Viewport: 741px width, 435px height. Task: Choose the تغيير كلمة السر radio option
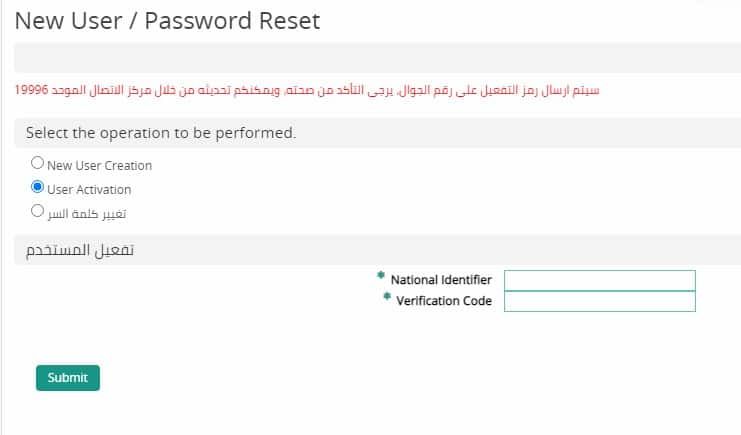[x=37, y=211]
